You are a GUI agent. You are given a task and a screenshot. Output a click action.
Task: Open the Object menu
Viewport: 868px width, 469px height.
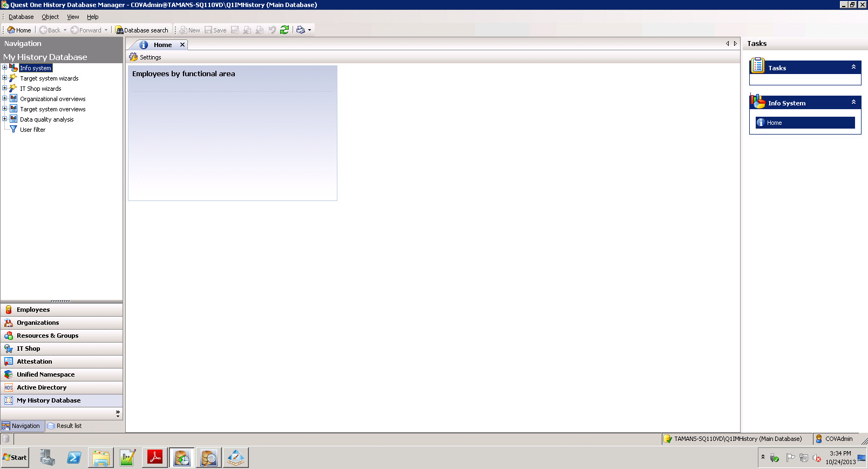pyautogui.click(x=50, y=17)
